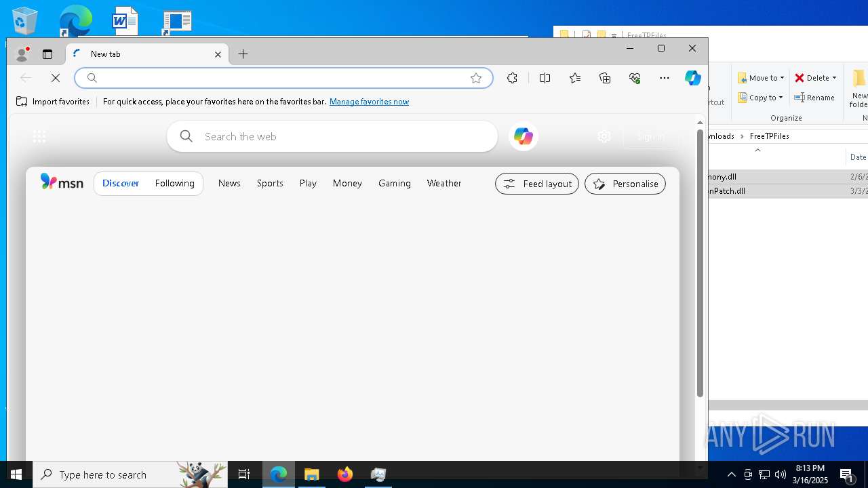Click the Search the web box
Screen dimensions: 868x488
pyautogui.click(x=332, y=136)
